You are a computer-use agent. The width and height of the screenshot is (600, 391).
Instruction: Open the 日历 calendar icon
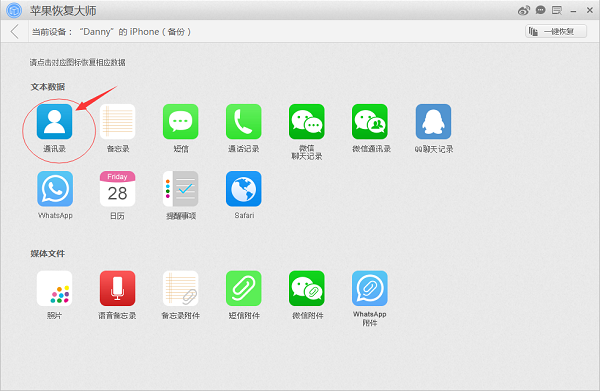[x=117, y=189]
